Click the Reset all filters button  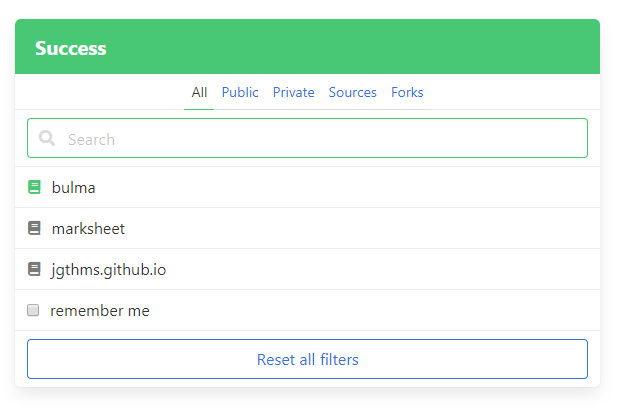pos(307,359)
